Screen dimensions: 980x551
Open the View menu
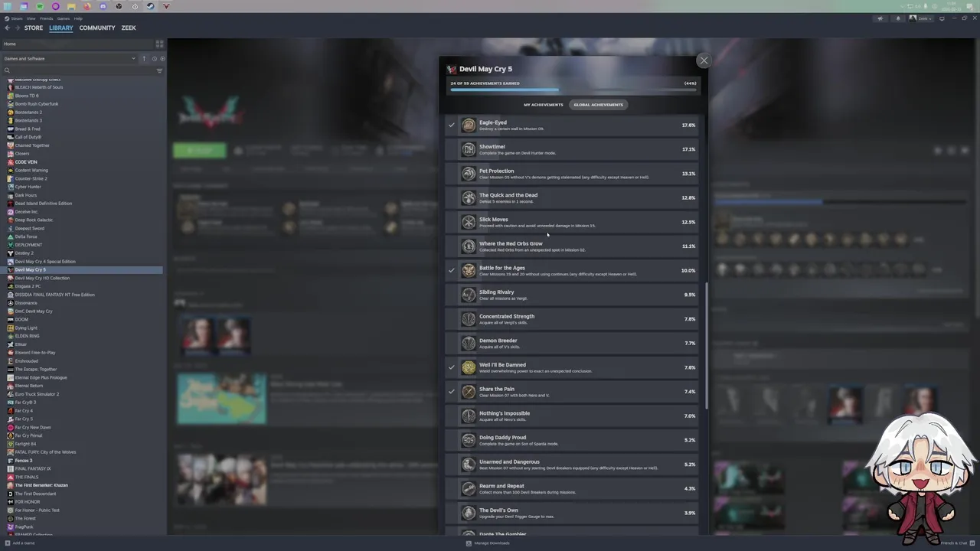[31, 18]
